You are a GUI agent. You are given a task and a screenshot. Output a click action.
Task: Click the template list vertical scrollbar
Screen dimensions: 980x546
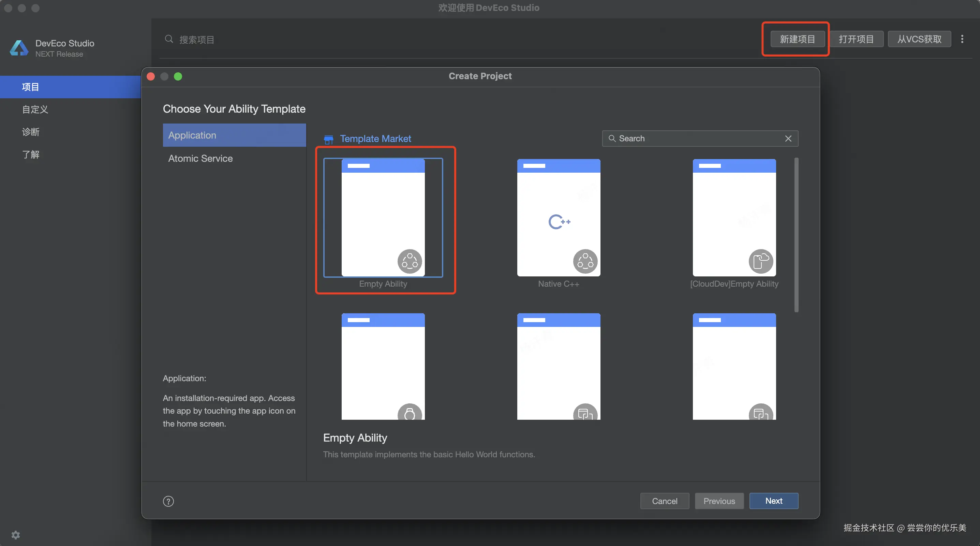coord(796,235)
